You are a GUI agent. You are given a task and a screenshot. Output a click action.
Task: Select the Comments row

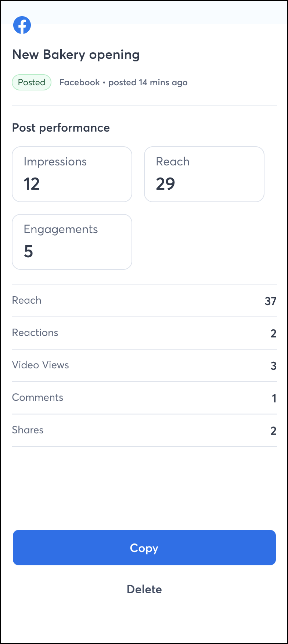coord(144,398)
